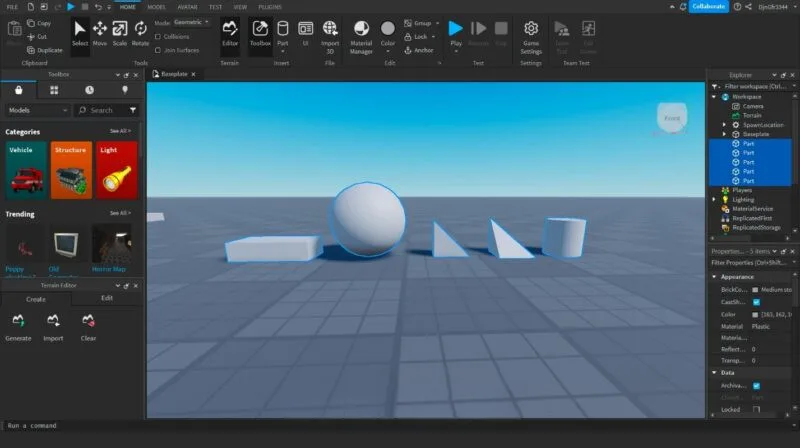
Task: Collapse the Data properties section
Action: pyautogui.click(x=714, y=372)
